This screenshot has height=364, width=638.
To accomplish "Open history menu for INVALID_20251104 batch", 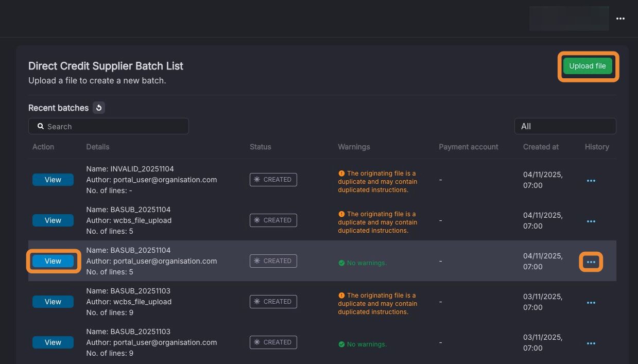I will tap(591, 181).
